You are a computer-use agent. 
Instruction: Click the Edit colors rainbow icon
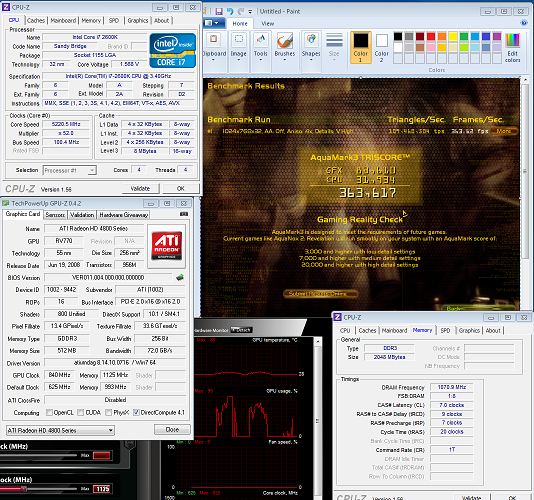pos(513,47)
